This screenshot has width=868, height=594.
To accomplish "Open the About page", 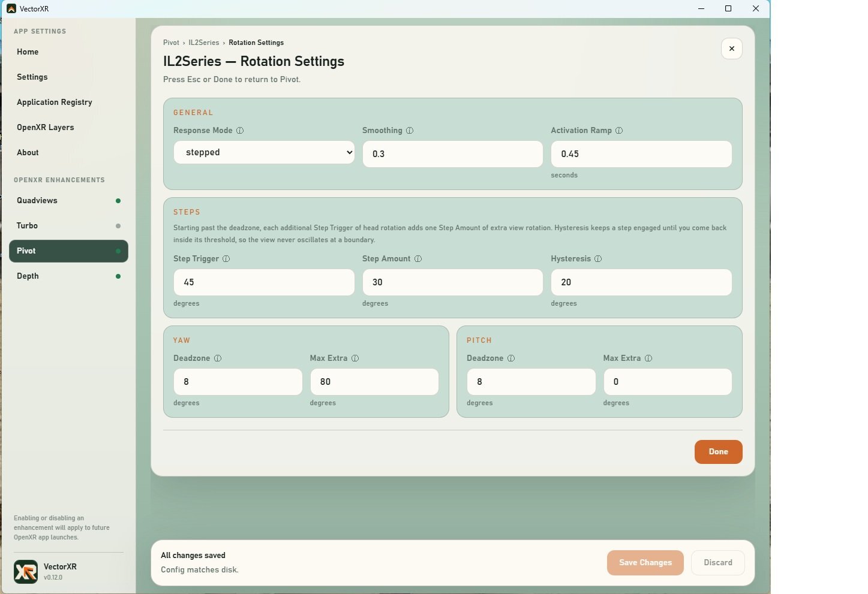I will click(x=68, y=153).
